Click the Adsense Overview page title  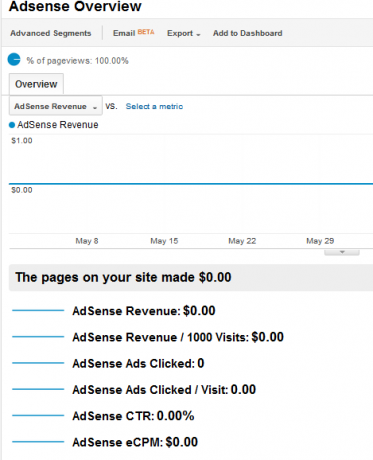(75, 6)
